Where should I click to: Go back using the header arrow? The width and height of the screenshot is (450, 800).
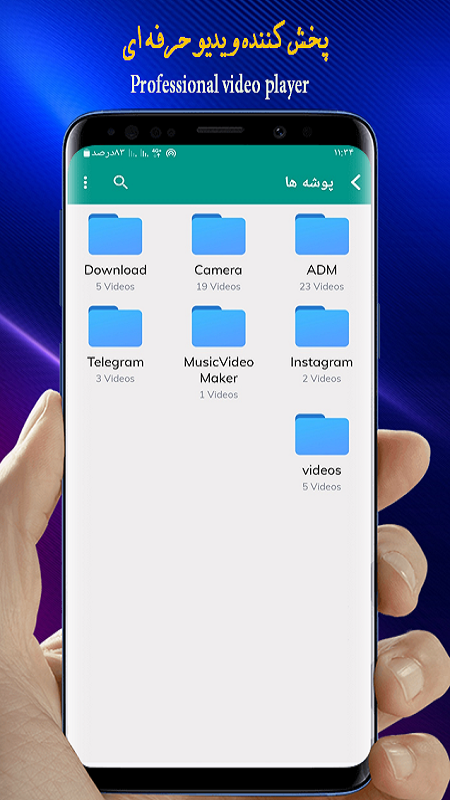pos(356,182)
